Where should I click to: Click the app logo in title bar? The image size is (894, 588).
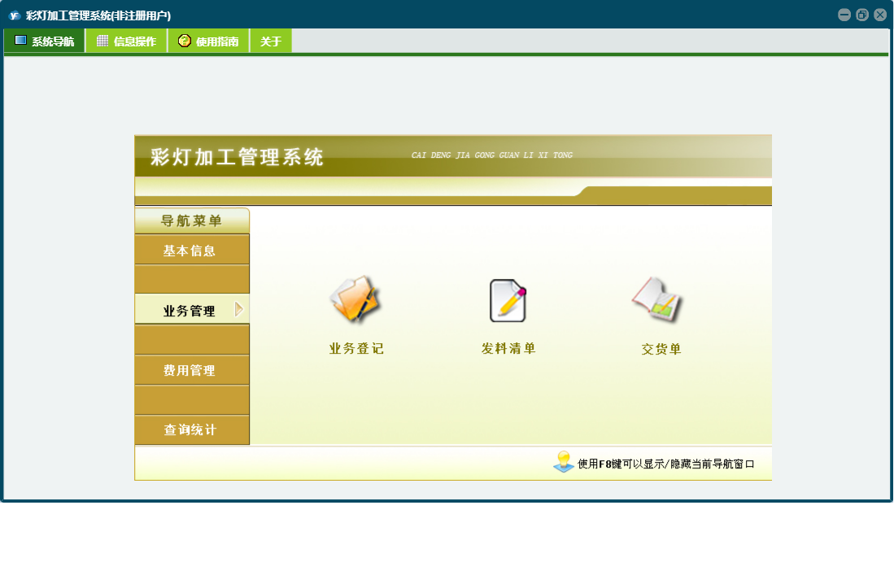coord(14,15)
